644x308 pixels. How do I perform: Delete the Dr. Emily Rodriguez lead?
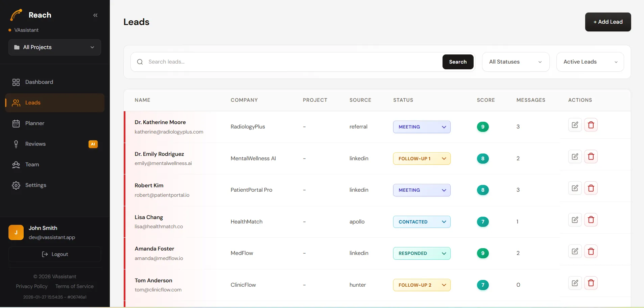coord(591,157)
